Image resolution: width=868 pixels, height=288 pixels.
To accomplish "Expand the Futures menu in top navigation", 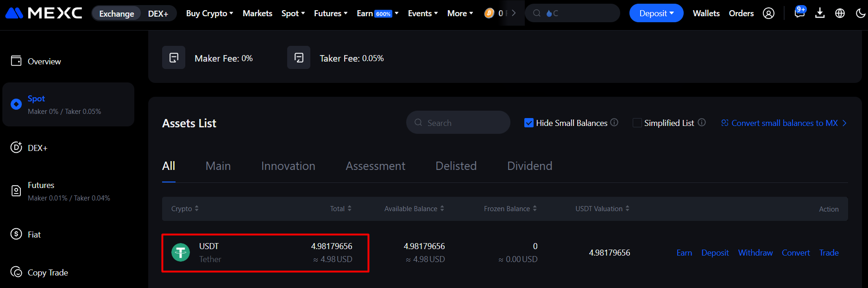I will (x=331, y=13).
